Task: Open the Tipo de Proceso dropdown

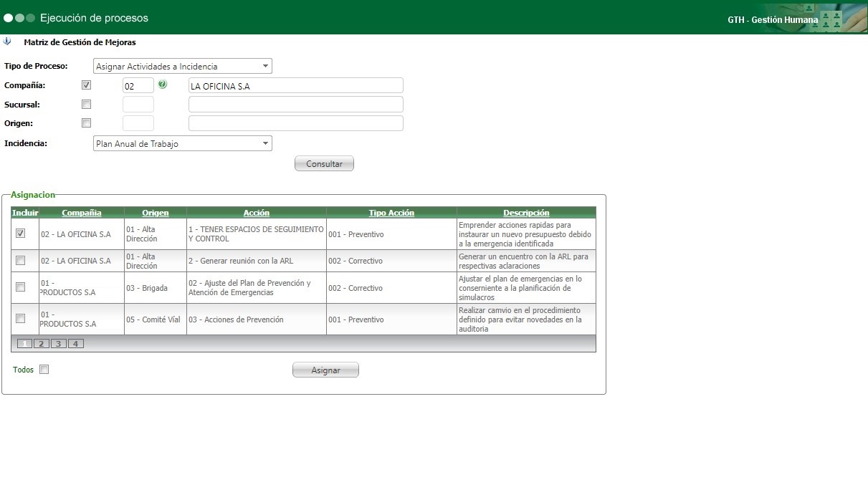Action: pyautogui.click(x=183, y=65)
